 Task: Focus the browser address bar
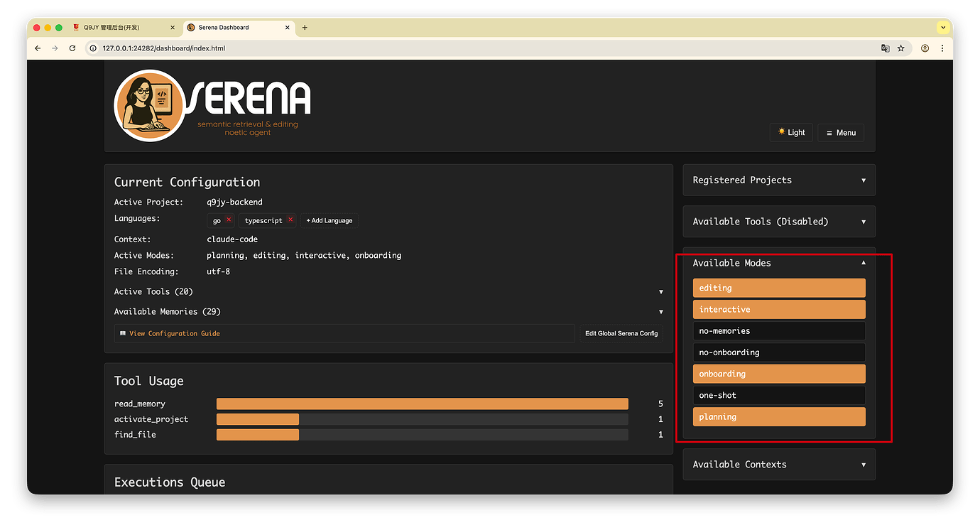pyautogui.click(x=483, y=48)
